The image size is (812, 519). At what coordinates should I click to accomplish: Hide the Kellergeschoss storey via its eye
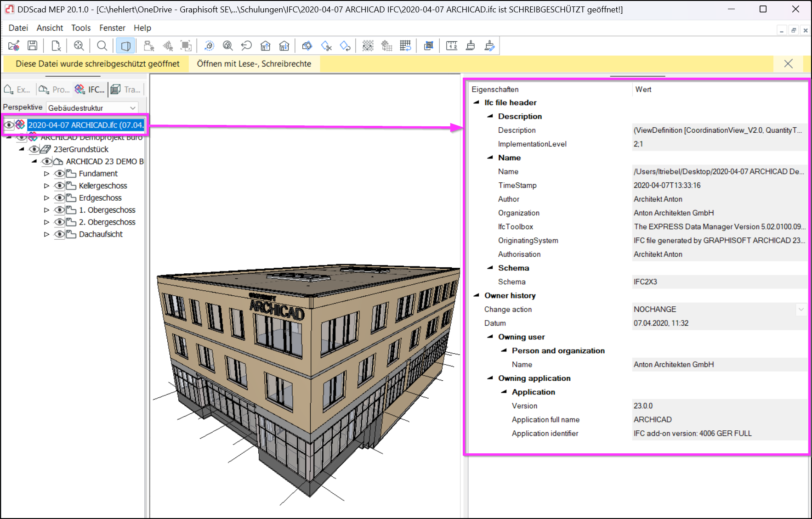pyautogui.click(x=60, y=186)
